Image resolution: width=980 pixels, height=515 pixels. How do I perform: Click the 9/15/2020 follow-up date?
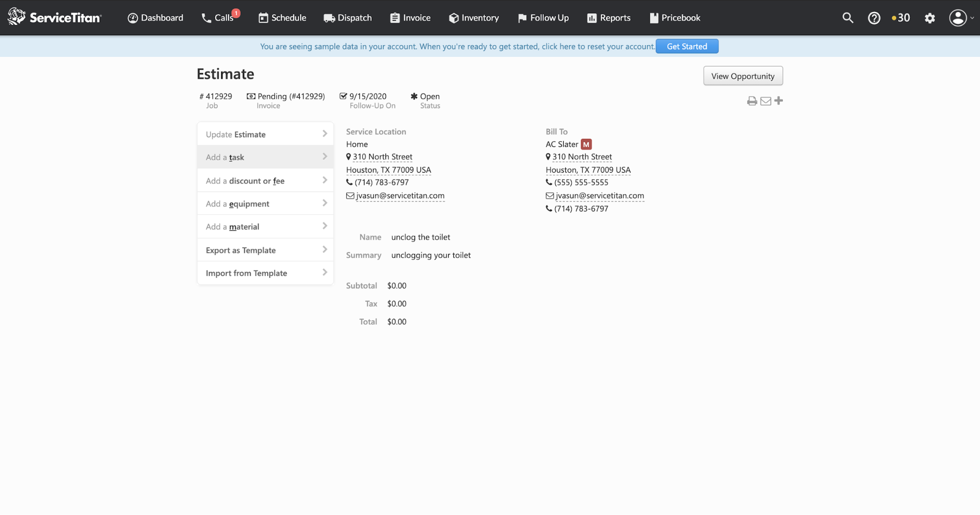pyautogui.click(x=363, y=96)
